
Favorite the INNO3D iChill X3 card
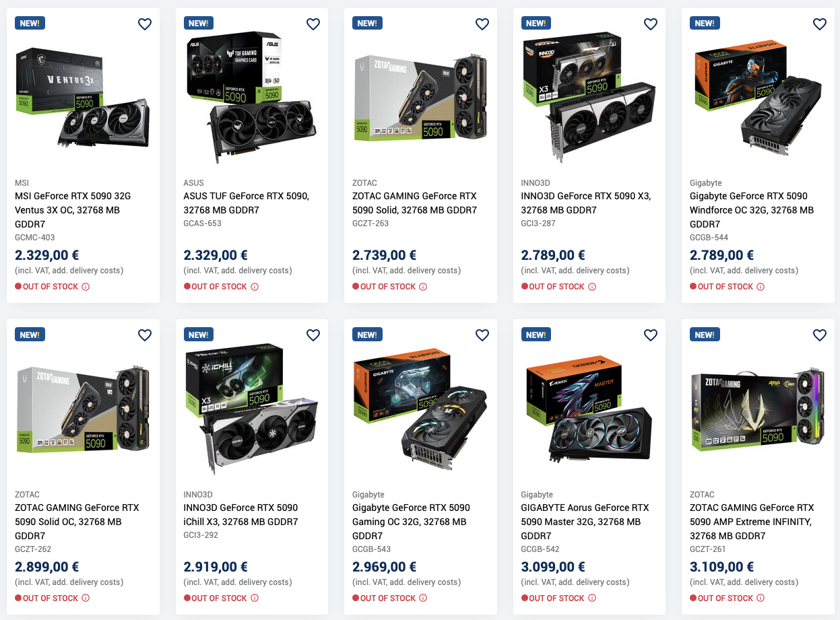(x=313, y=335)
